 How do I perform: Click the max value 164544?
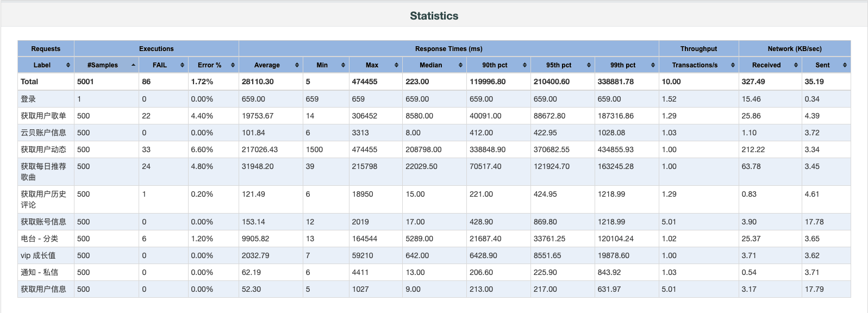click(x=365, y=239)
